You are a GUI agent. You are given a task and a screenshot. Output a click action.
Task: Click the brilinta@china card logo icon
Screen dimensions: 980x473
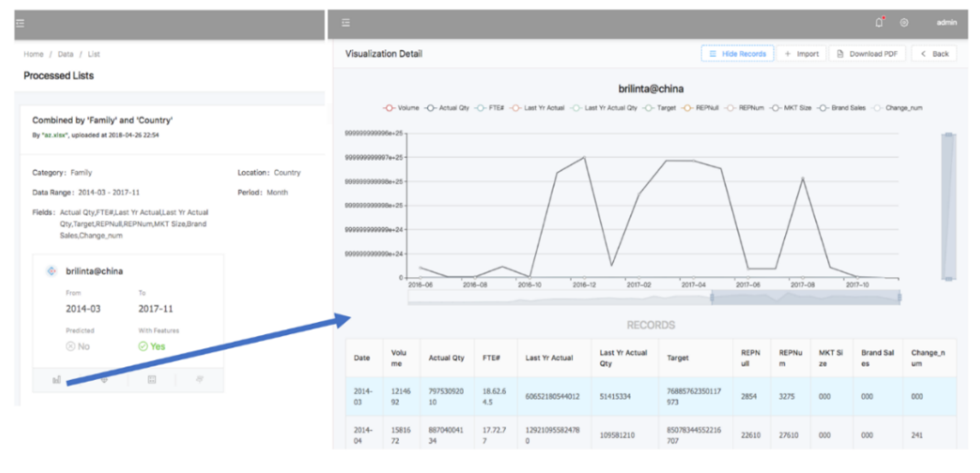pos(51,271)
